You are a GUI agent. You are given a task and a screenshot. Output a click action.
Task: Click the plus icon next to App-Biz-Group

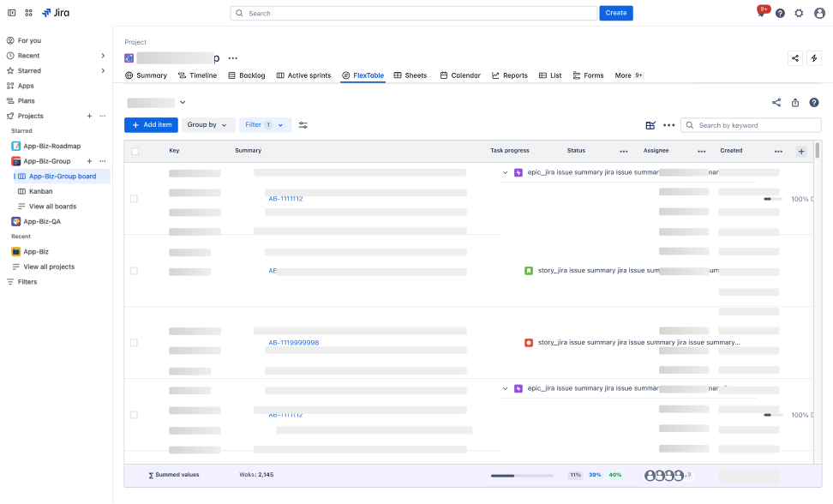pyautogui.click(x=89, y=161)
